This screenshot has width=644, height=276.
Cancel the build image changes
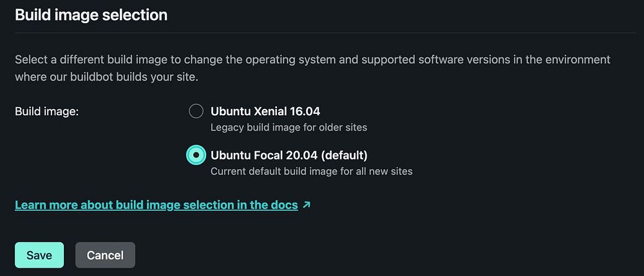pos(105,255)
